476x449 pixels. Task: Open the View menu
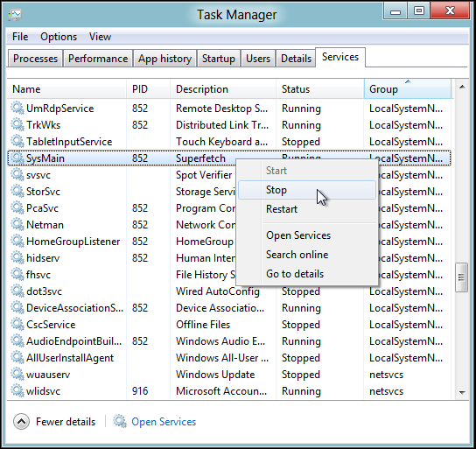(100, 37)
